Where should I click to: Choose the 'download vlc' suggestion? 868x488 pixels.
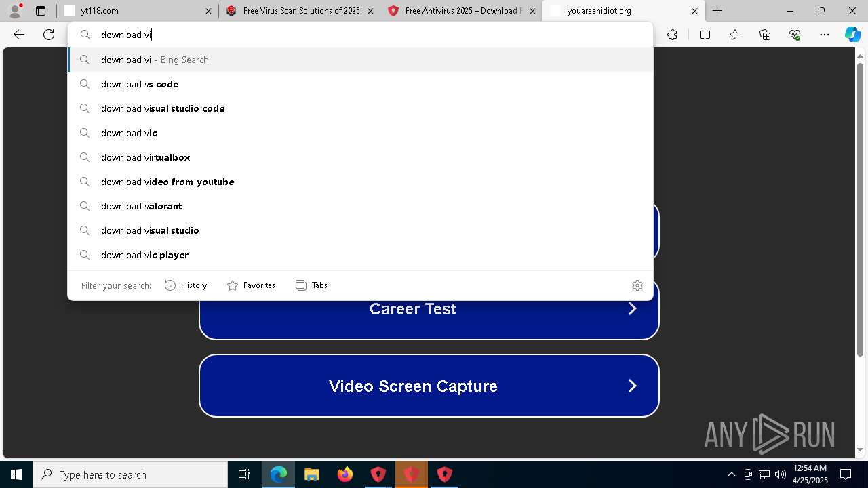pos(360,133)
